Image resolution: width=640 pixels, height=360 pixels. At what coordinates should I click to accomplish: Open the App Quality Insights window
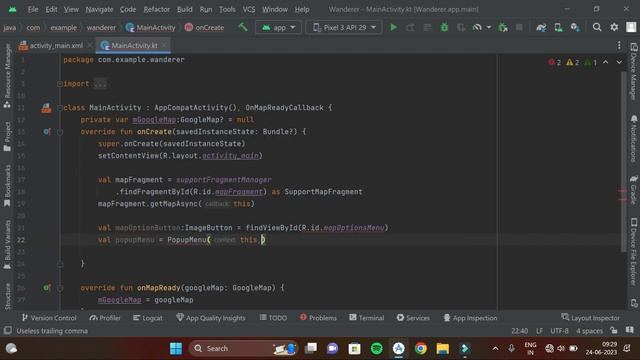210,318
